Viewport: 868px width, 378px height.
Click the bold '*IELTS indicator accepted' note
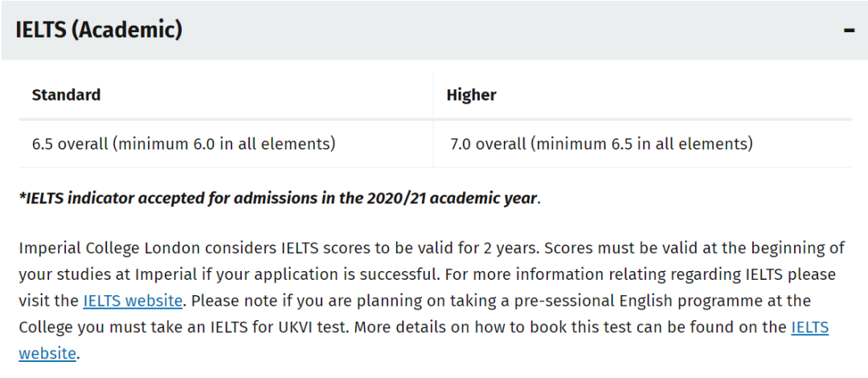point(280,199)
